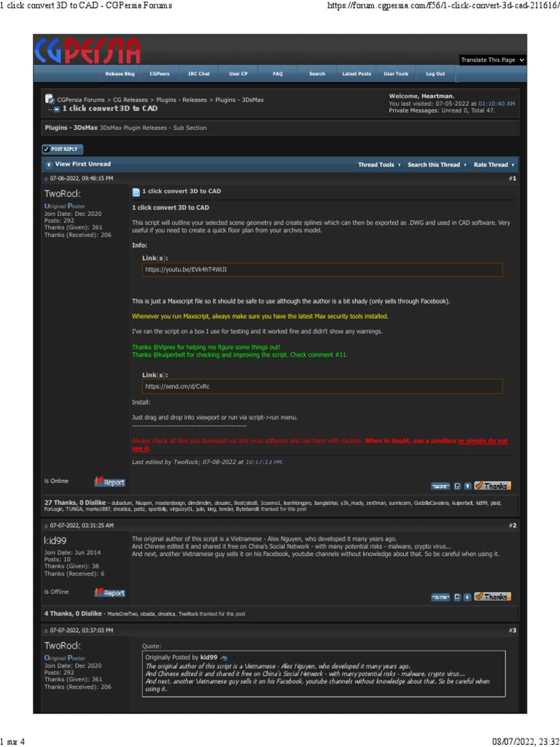This screenshot has width=560, height=747.
Task: Click the document icon beside post #1 title
Action: [x=136, y=192]
